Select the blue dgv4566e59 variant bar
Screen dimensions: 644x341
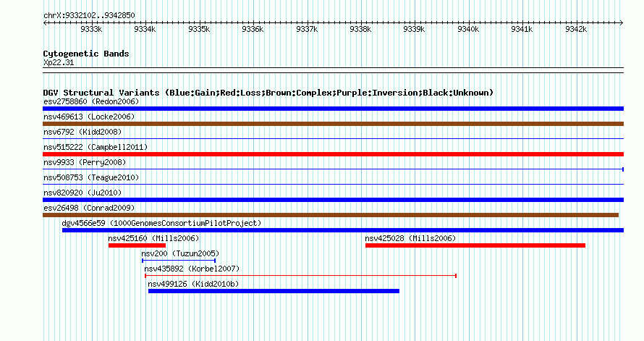343,230
